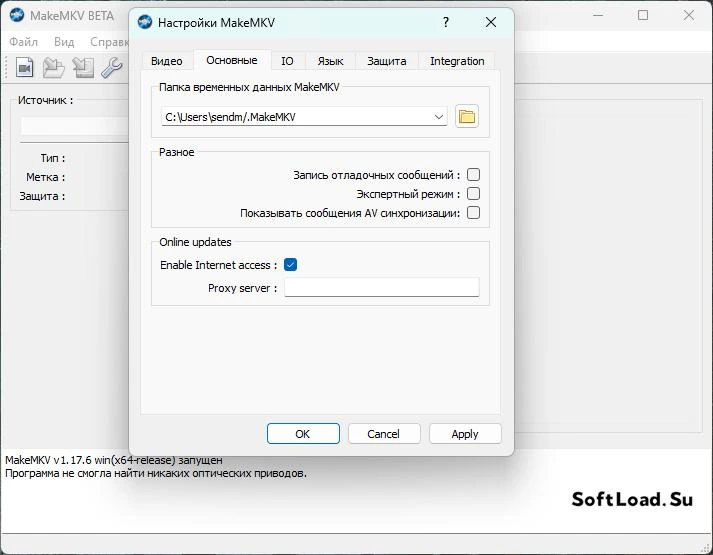Uncheck Enable Internet access

point(291,265)
